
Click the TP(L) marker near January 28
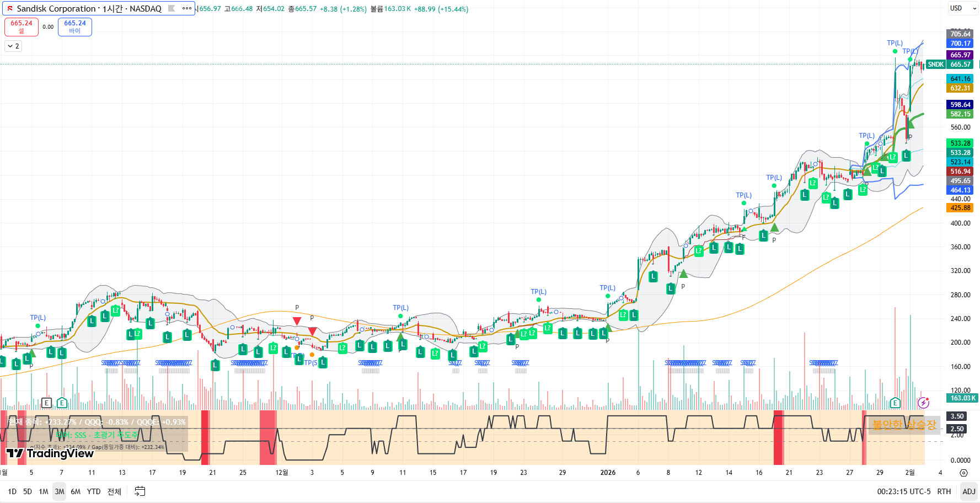coord(867,136)
